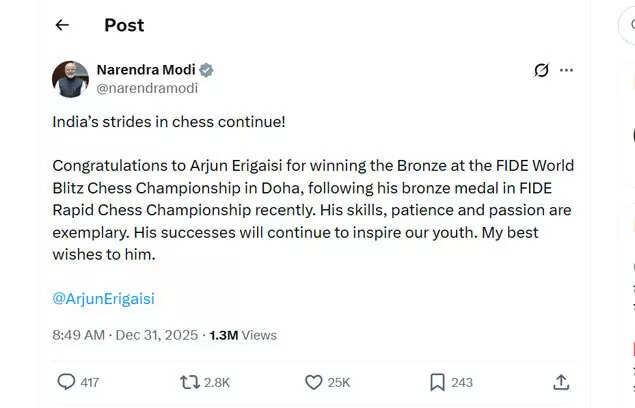Click the 25K likes count

(339, 382)
